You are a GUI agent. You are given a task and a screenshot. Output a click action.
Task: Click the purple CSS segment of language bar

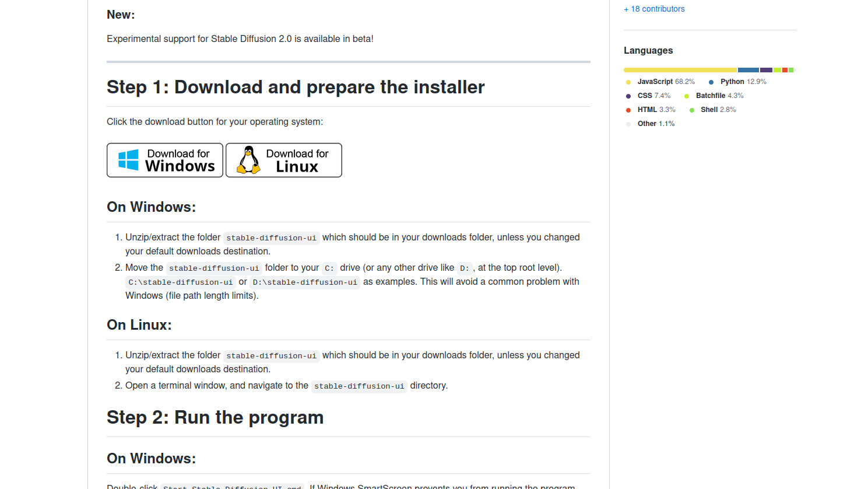coord(766,70)
